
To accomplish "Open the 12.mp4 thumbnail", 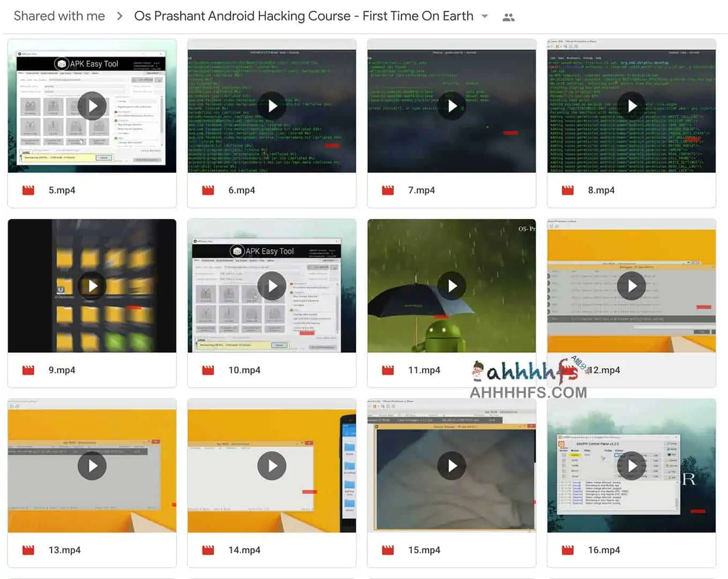I will (x=632, y=286).
